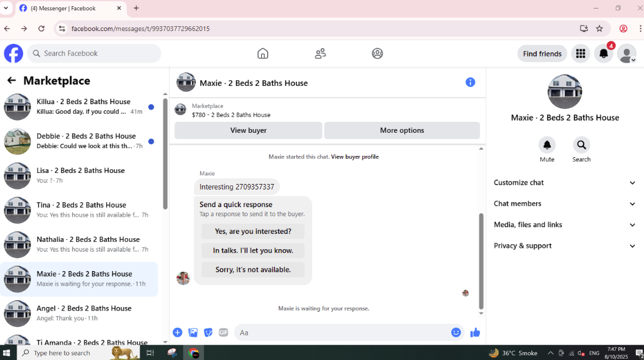The height and width of the screenshot is (360, 644).
Task: Open a new browser tab
Action: tap(137, 8)
